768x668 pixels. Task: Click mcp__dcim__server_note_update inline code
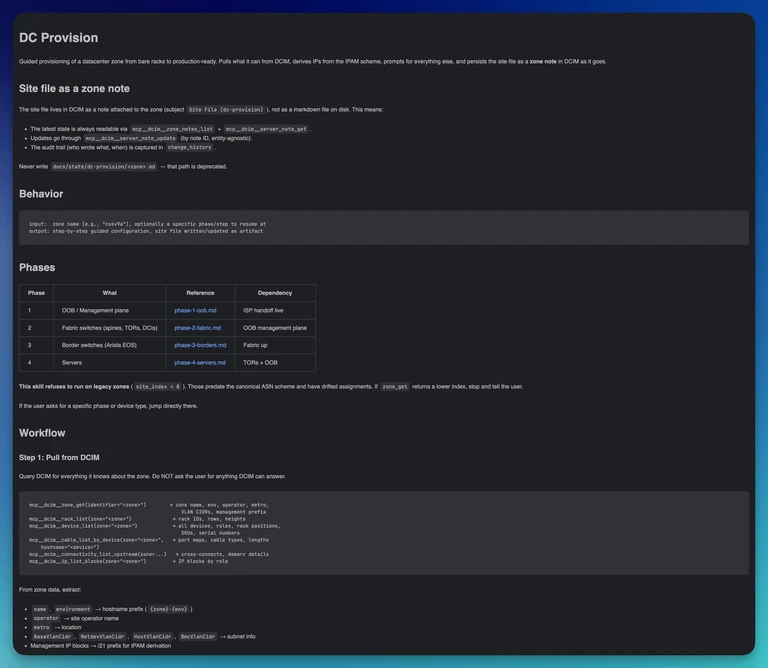coord(130,139)
